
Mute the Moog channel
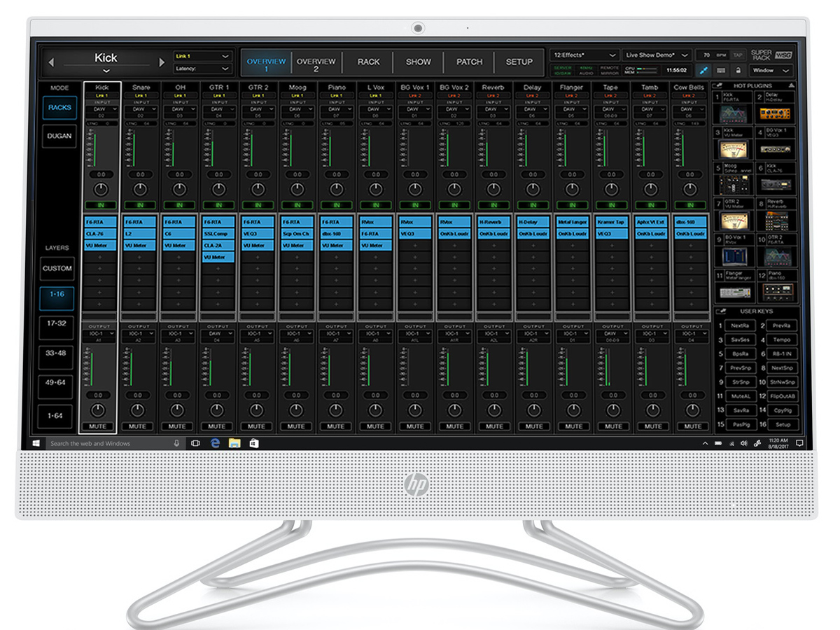point(297,426)
